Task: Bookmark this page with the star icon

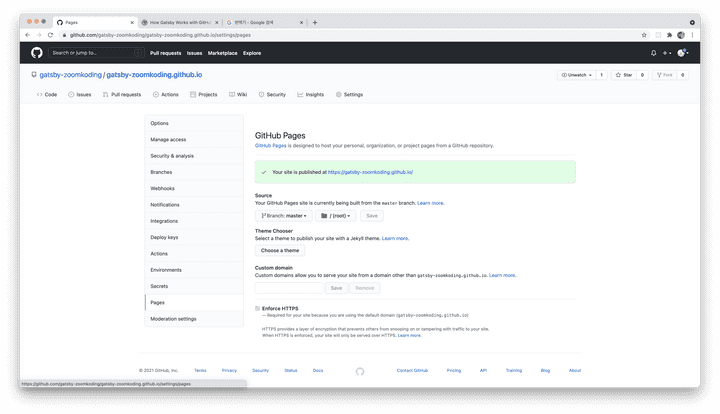Action: (x=644, y=35)
